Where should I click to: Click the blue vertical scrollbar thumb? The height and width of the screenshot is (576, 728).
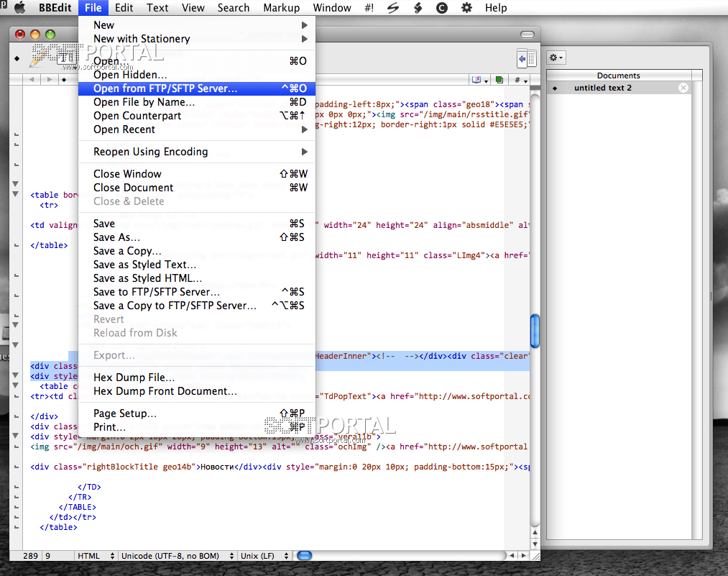[534, 331]
